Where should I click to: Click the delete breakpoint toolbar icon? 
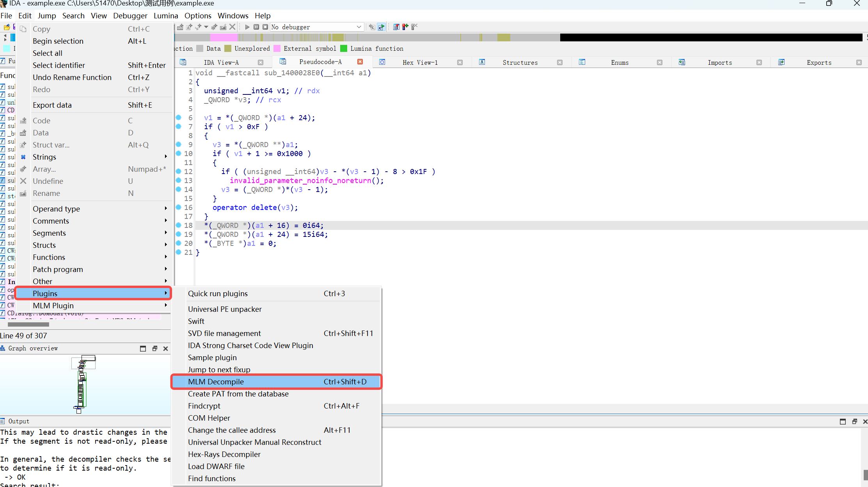tap(414, 27)
